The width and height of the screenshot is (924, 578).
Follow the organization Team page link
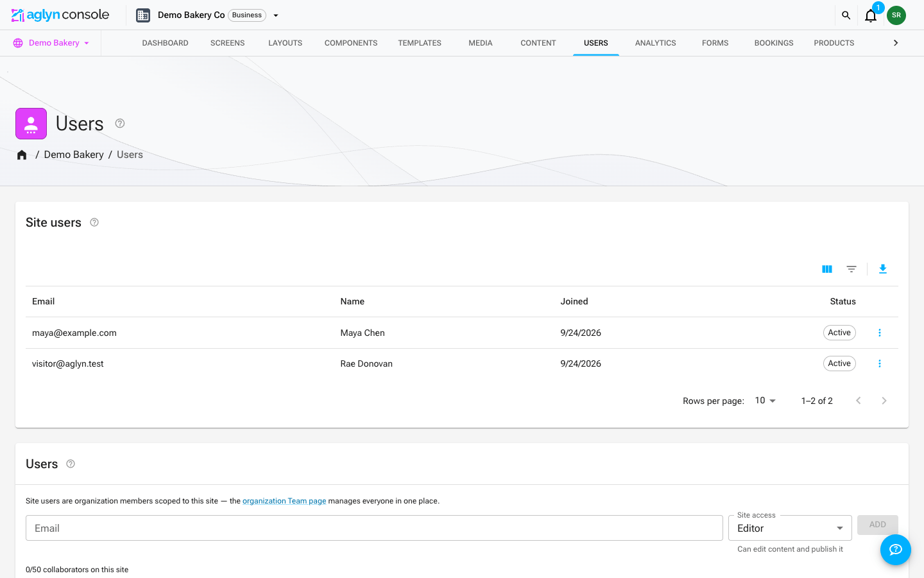coord(284,501)
